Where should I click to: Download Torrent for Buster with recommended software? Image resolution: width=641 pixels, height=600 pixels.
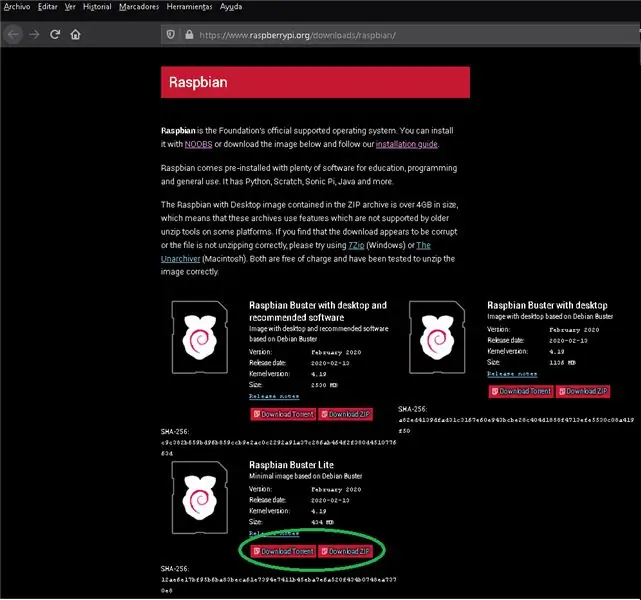tap(283, 414)
